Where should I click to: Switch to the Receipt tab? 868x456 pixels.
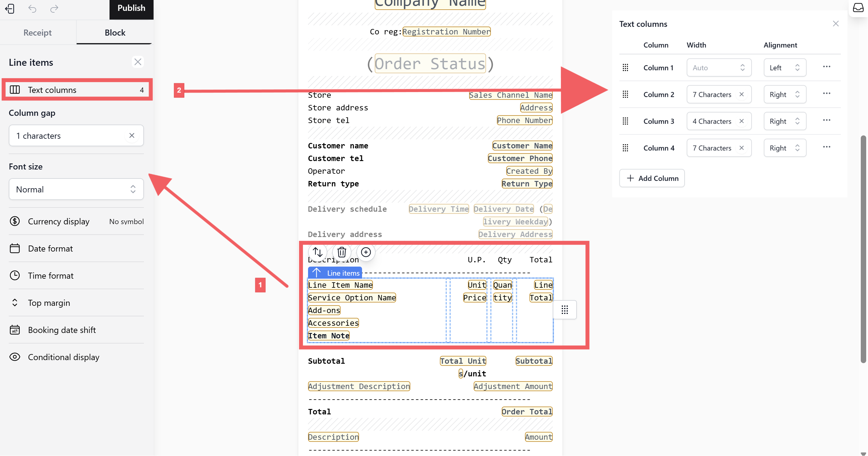[37, 32]
